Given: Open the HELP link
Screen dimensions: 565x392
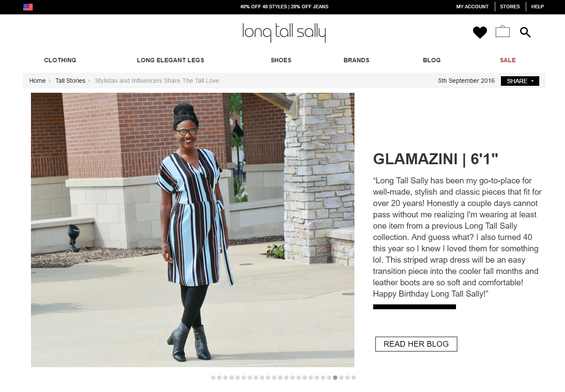Looking at the screenshot, I should point(538,7).
